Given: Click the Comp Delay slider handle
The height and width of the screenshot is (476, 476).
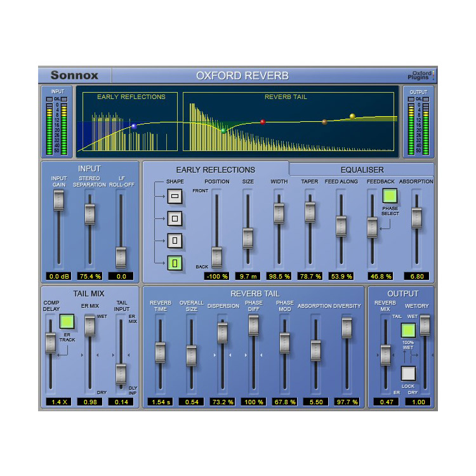Looking at the screenshot, I should click(x=50, y=343).
